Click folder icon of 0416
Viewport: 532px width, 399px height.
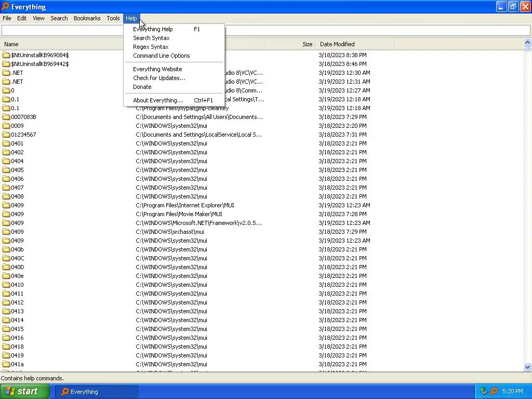(6, 338)
